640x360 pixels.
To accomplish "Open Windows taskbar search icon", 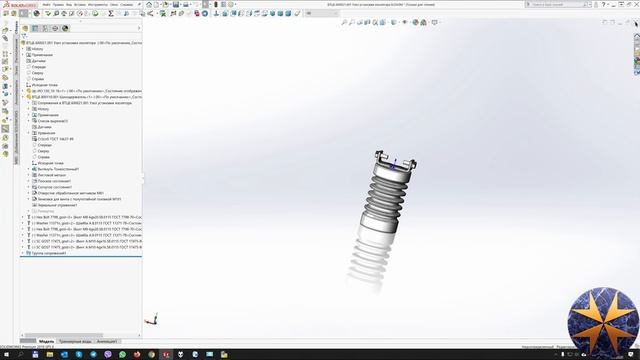I will pos(20,355).
